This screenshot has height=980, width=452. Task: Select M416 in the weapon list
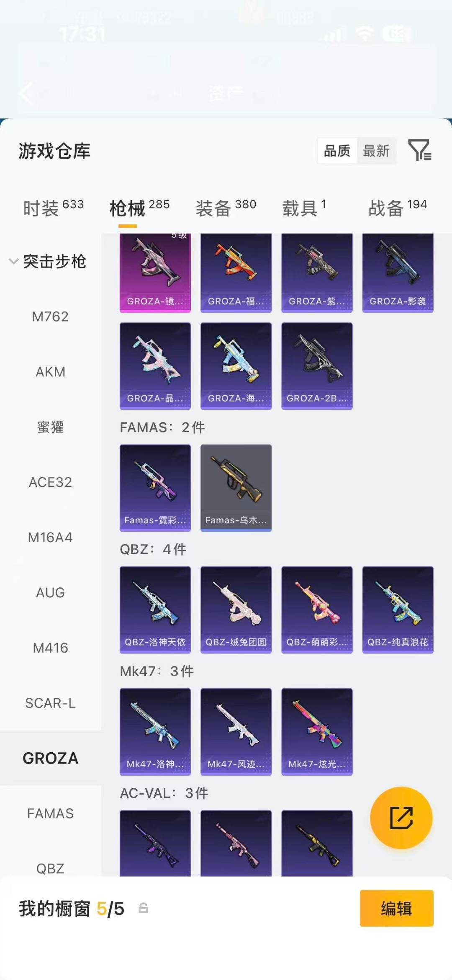point(50,648)
